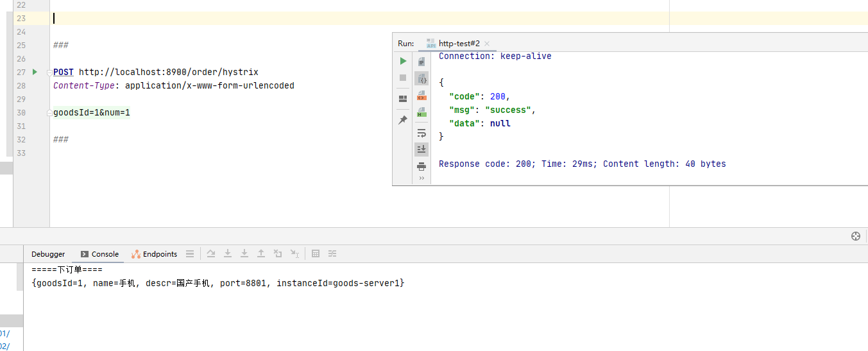The image size is (868, 351).
Task: Expand the more actions chevron in the Run toolbar
Action: pyautogui.click(x=421, y=178)
